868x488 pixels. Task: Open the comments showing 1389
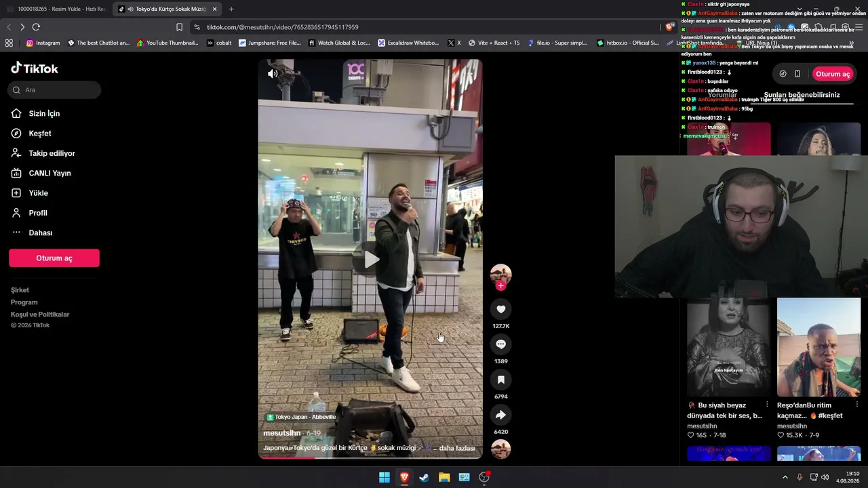click(500, 344)
